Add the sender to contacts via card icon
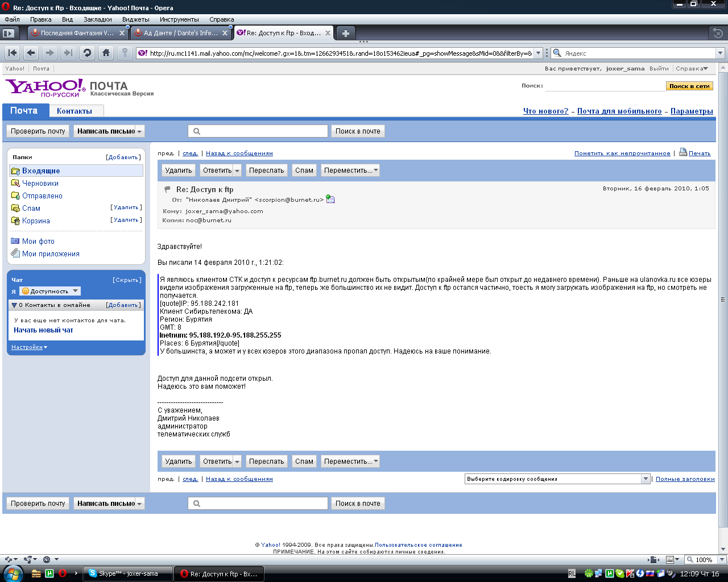The height and width of the screenshot is (582, 728). coord(330,199)
